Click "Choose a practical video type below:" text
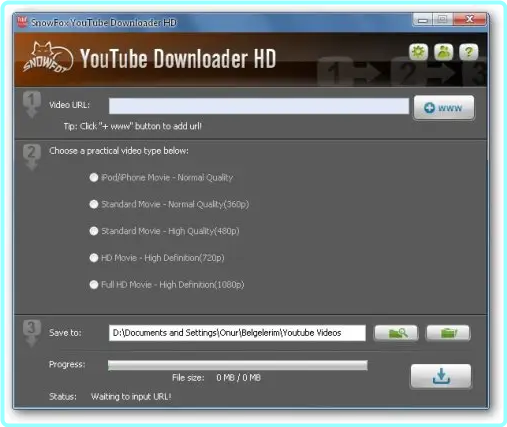The width and height of the screenshot is (507, 427). click(119, 151)
